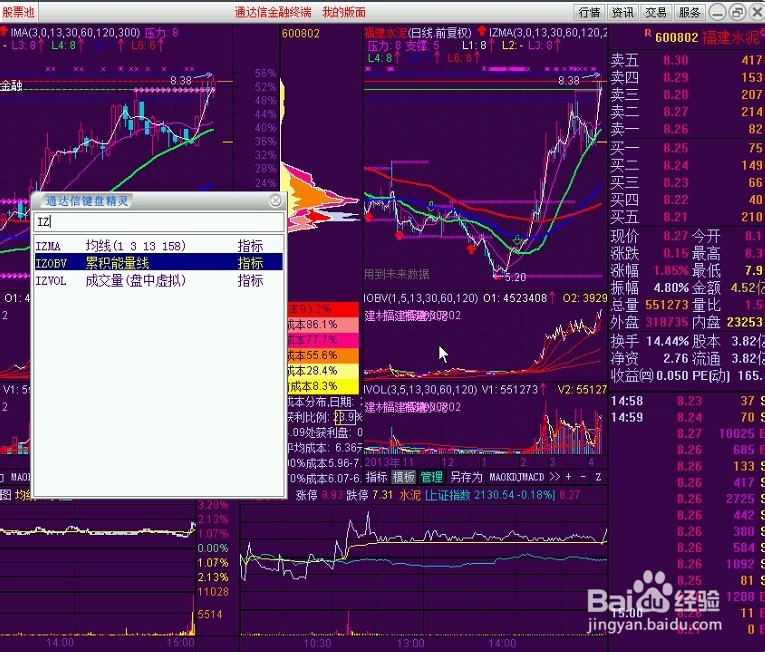Image resolution: width=765 pixels, height=652 pixels.
Task: Click the 水泥 sector link
Action: point(410,495)
